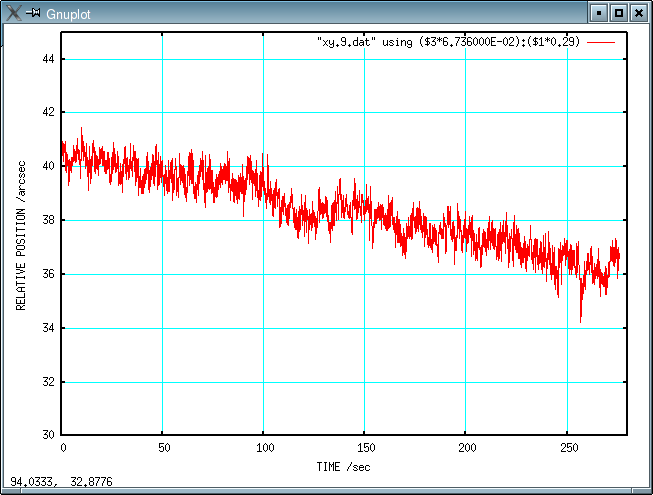The height and width of the screenshot is (495, 653).
Task: Click the Gnuplot title text
Action: [68, 15]
